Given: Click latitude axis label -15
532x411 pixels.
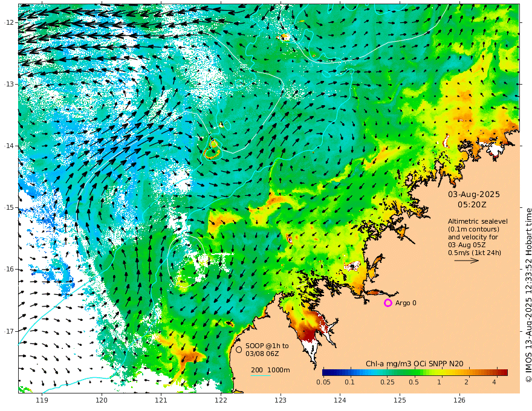Looking at the screenshot, I should 9,207.
